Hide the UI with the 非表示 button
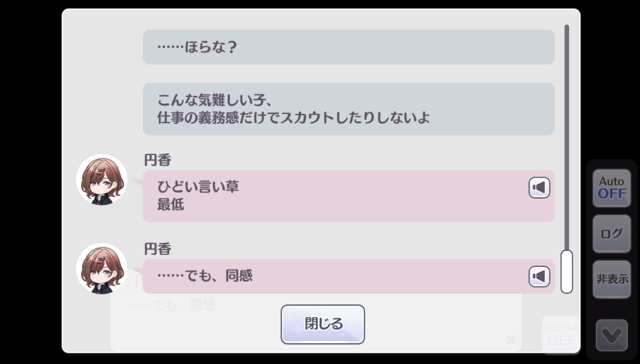The height and width of the screenshot is (364, 640). [x=611, y=279]
